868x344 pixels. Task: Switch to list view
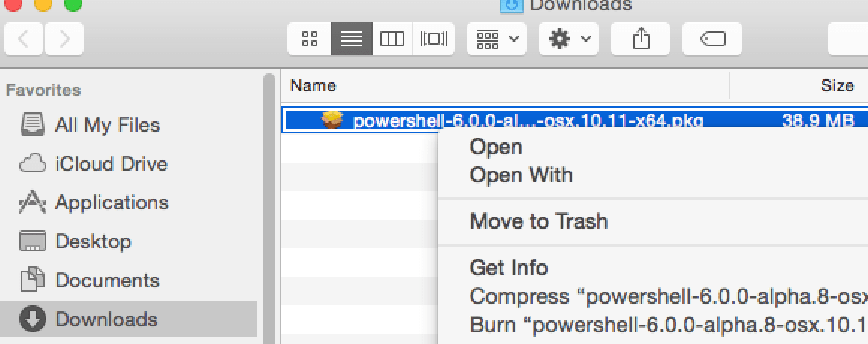pos(352,40)
